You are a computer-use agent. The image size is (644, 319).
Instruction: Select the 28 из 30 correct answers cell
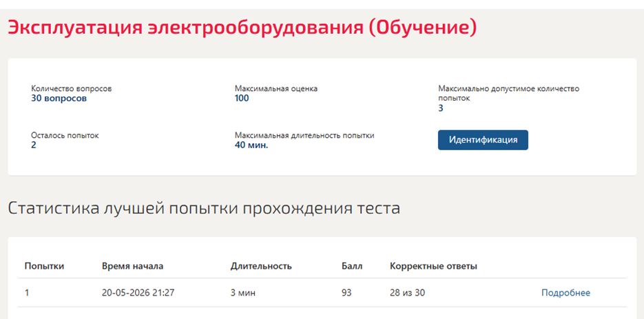point(408,293)
